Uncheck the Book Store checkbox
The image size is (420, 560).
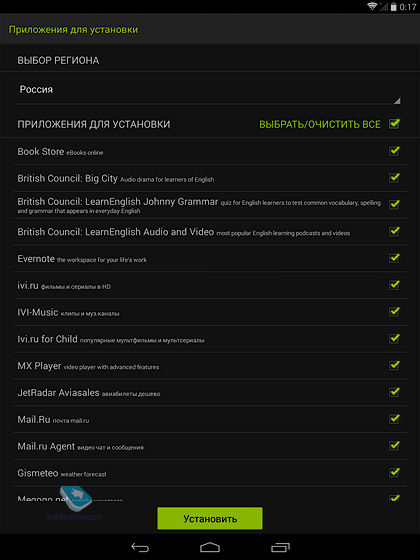(x=394, y=151)
